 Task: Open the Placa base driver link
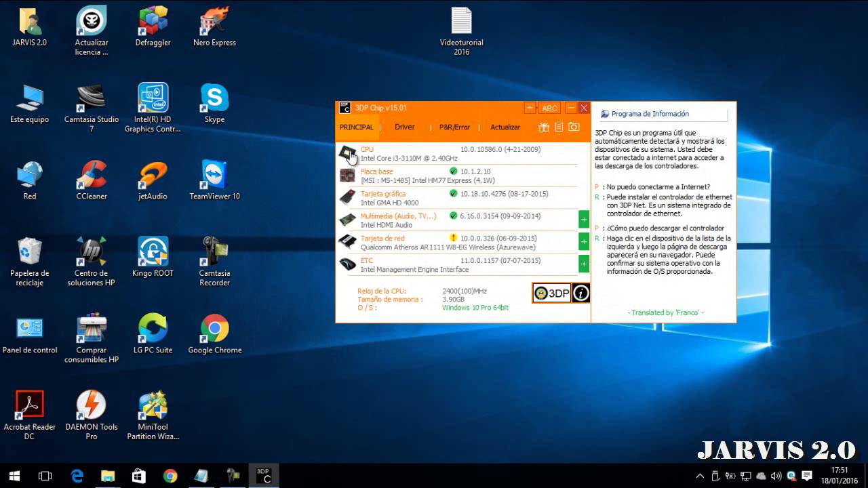376,171
